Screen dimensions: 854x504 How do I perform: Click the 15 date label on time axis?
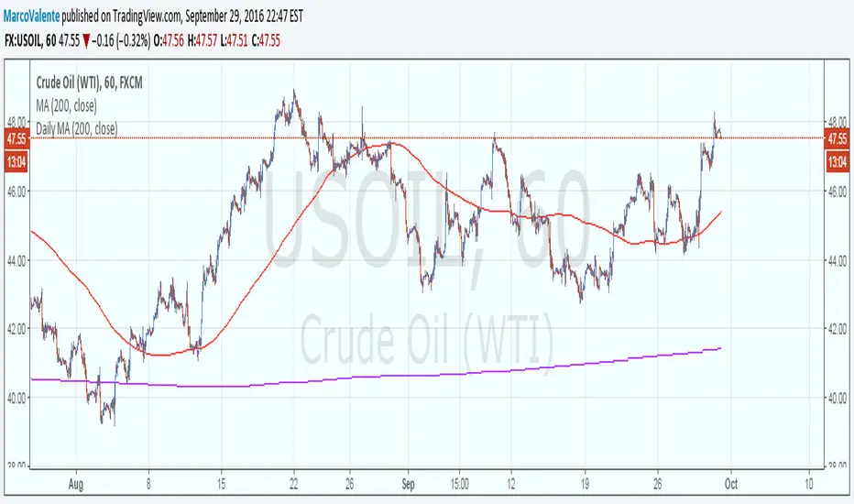coord(221,483)
